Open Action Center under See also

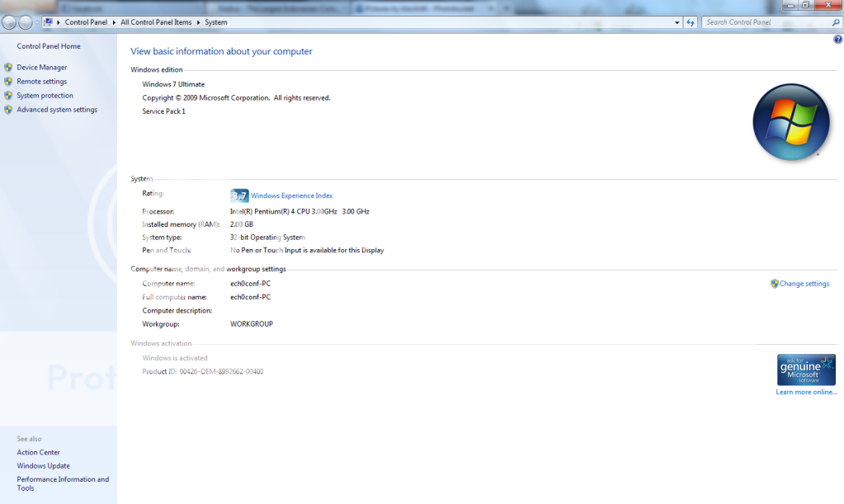pyautogui.click(x=38, y=452)
